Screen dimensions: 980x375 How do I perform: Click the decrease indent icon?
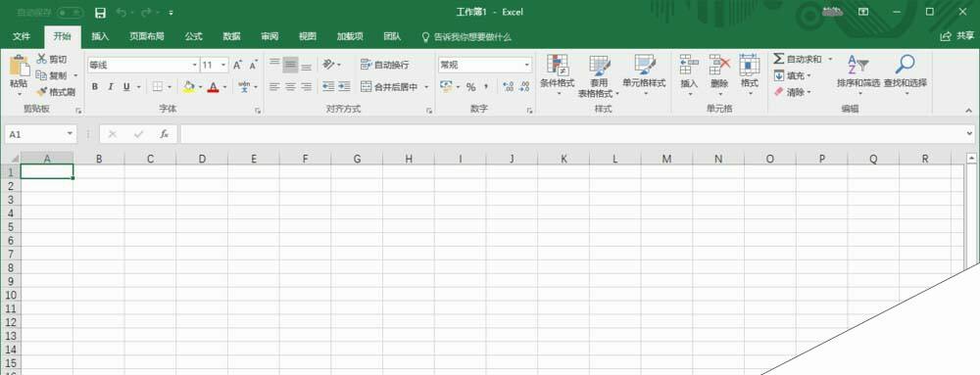[328, 87]
